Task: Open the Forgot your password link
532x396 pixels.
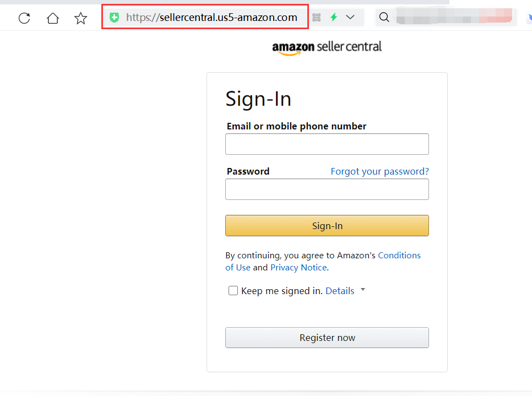Action: [x=379, y=171]
